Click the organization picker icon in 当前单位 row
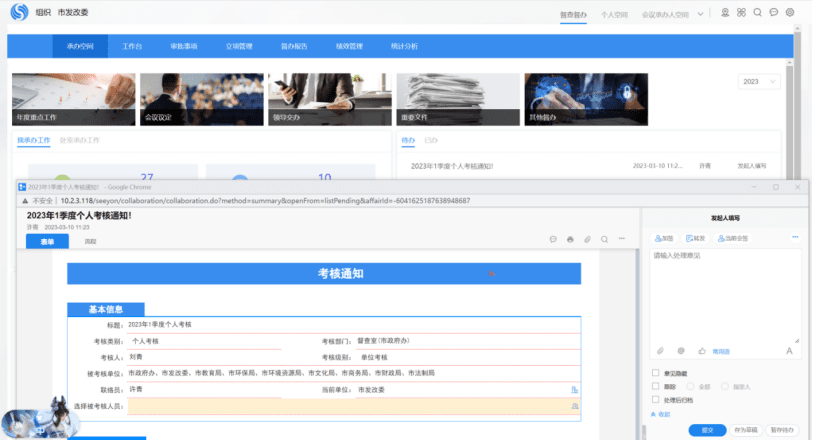The image size is (813, 440). click(574, 390)
